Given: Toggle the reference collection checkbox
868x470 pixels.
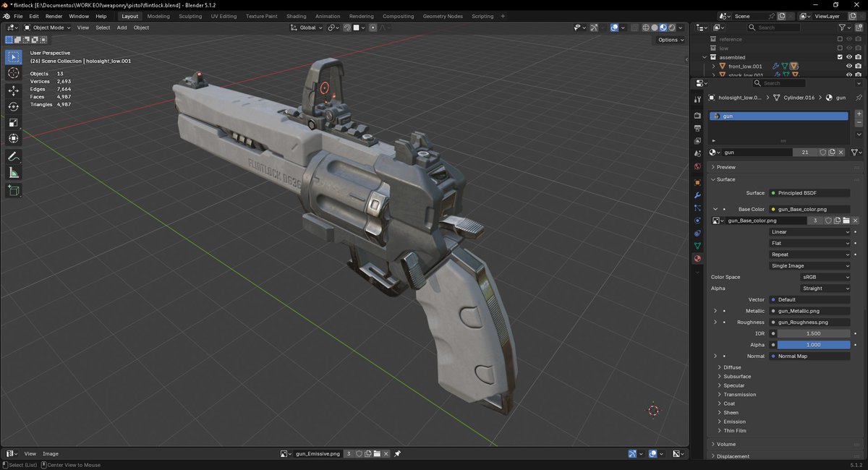Looking at the screenshot, I should point(840,39).
